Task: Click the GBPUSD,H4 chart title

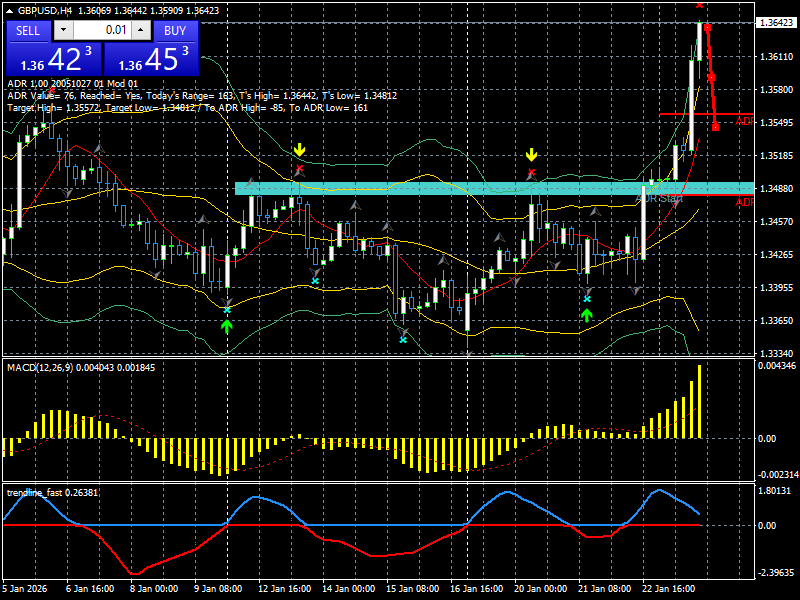Action: (44, 10)
